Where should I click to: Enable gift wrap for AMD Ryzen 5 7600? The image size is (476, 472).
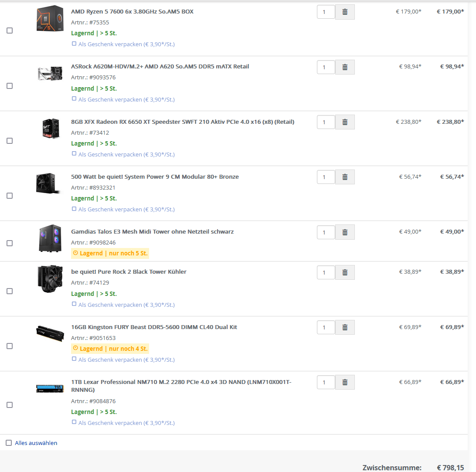(74, 44)
